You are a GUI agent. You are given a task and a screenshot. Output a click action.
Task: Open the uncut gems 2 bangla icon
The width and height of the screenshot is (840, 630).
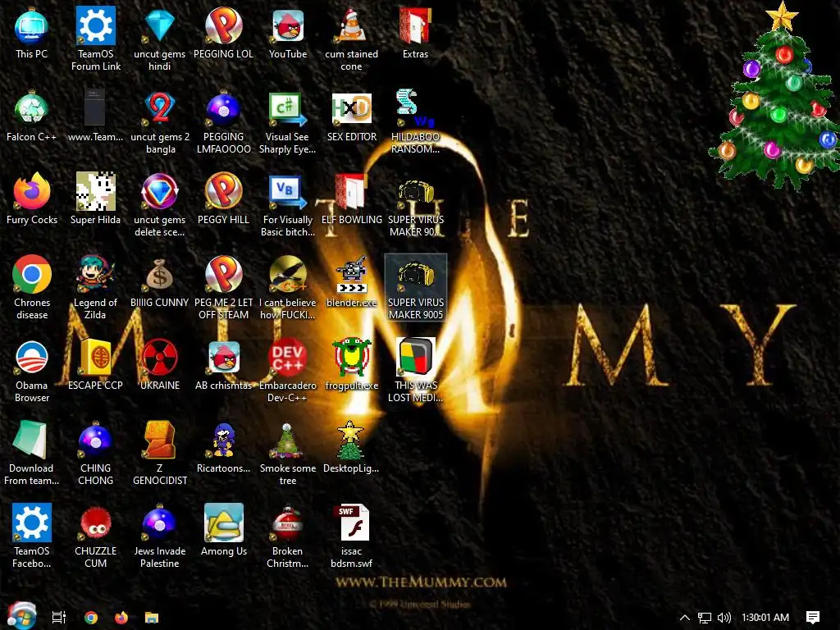[x=160, y=122]
